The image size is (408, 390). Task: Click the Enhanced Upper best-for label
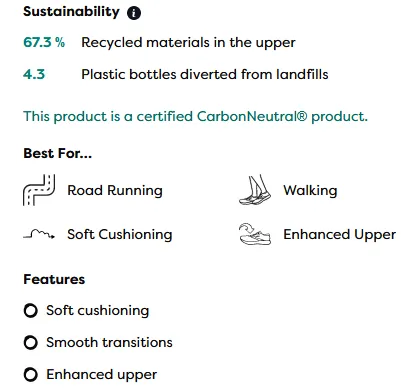coord(340,235)
